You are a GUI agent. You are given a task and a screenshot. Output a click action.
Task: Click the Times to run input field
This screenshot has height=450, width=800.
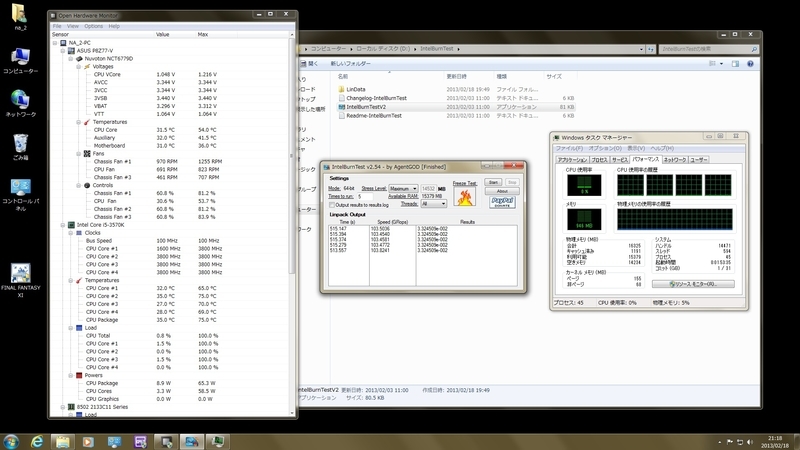click(x=365, y=196)
